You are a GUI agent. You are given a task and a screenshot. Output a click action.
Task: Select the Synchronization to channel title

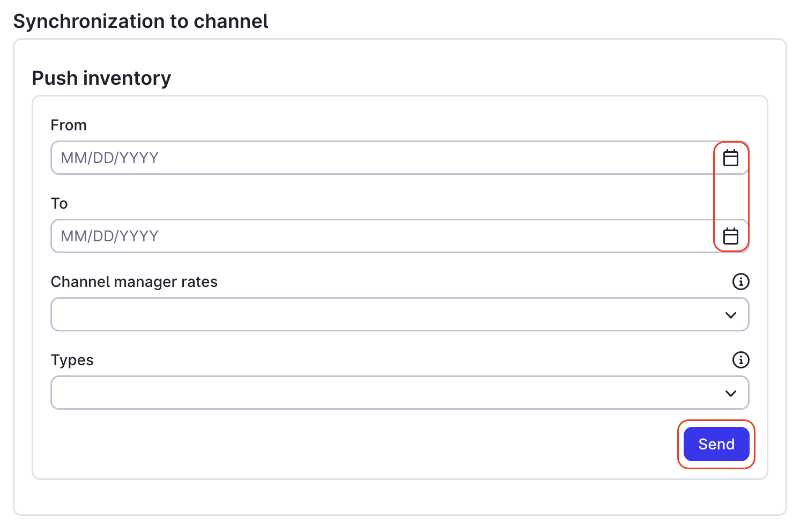pyautogui.click(x=140, y=21)
